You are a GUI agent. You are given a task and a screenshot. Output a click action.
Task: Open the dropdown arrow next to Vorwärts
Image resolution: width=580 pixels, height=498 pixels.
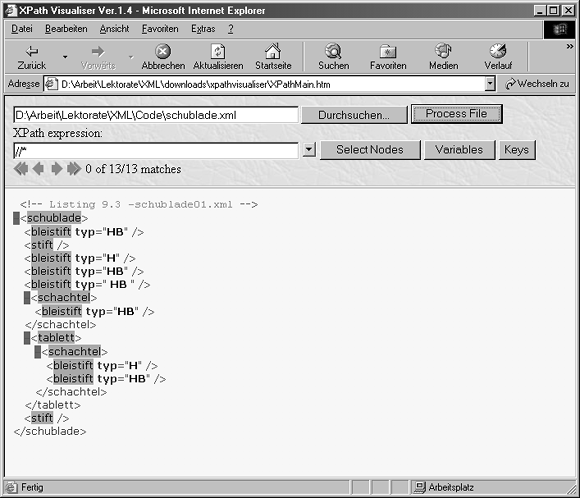point(131,57)
